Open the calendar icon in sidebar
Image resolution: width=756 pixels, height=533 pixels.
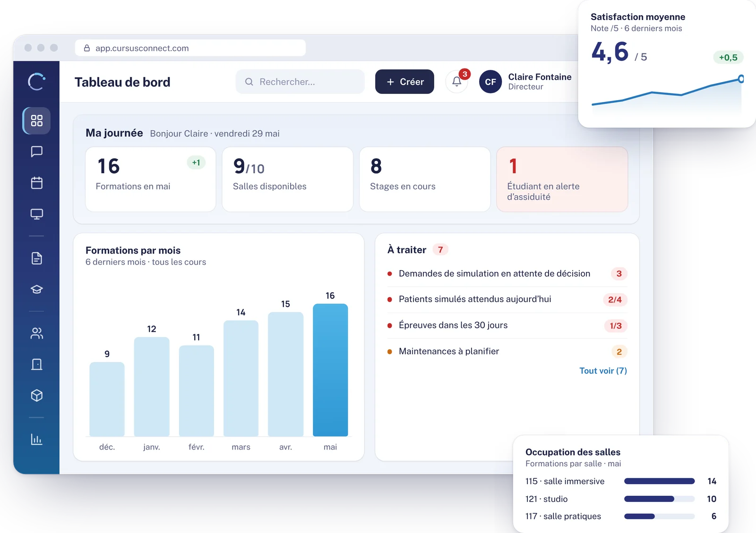[x=36, y=183]
